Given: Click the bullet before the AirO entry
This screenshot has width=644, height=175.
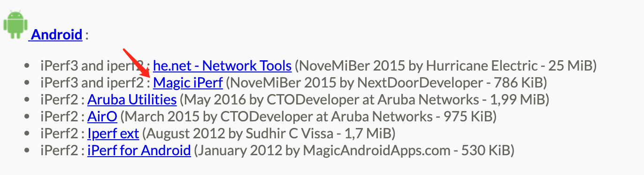Looking at the screenshot, I should [28, 117].
